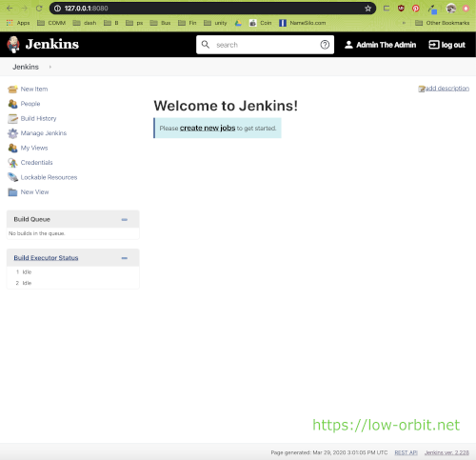476x460 pixels.
Task: Open the Google Drive bookmark icon
Action: pyautogui.click(x=238, y=23)
